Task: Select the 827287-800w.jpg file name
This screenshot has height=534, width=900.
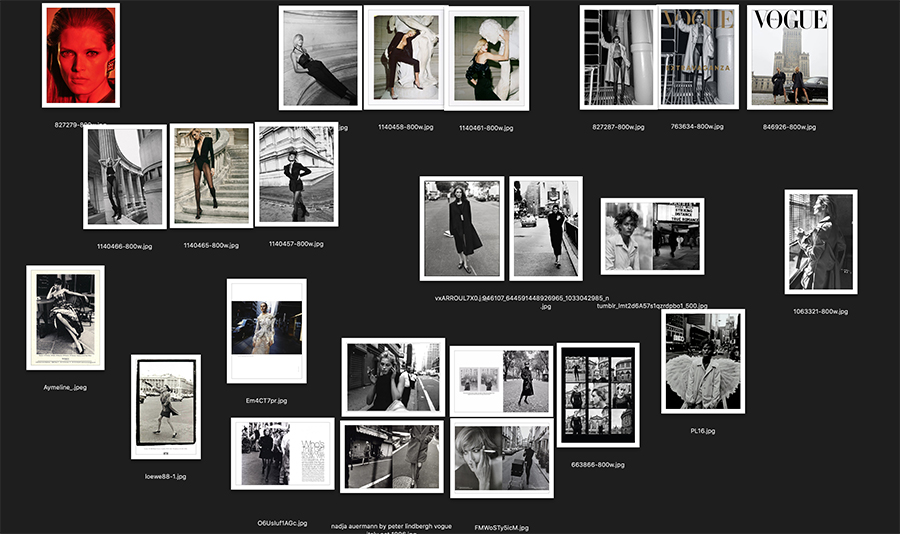Action: tap(618, 127)
